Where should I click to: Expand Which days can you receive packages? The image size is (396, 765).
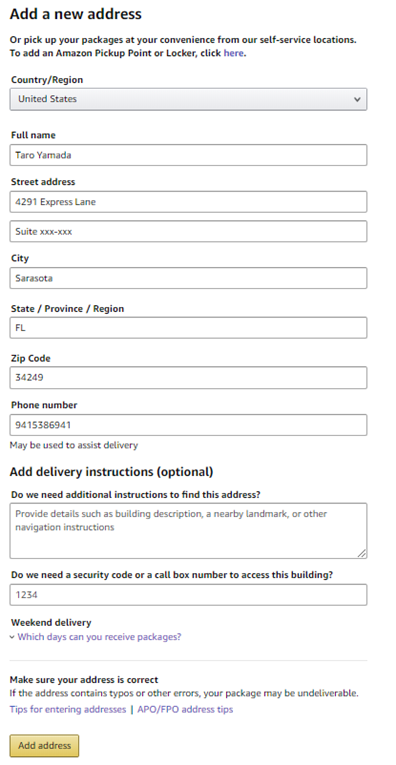click(99, 637)
